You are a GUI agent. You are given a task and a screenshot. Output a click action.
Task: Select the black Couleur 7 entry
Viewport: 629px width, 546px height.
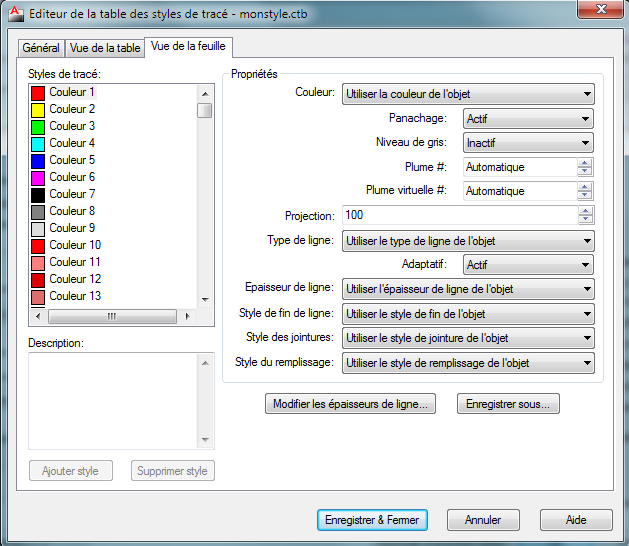(x=72, y=194)
